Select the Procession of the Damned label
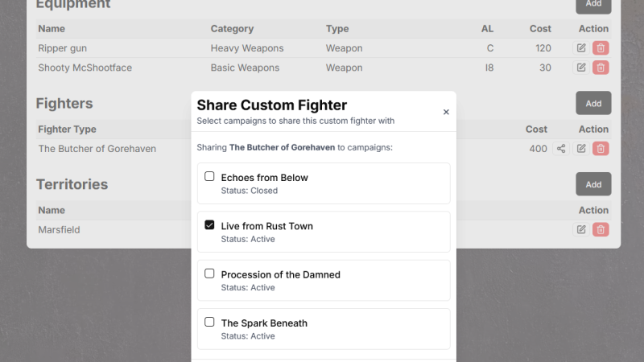644x362 pixels. [280, 274]
